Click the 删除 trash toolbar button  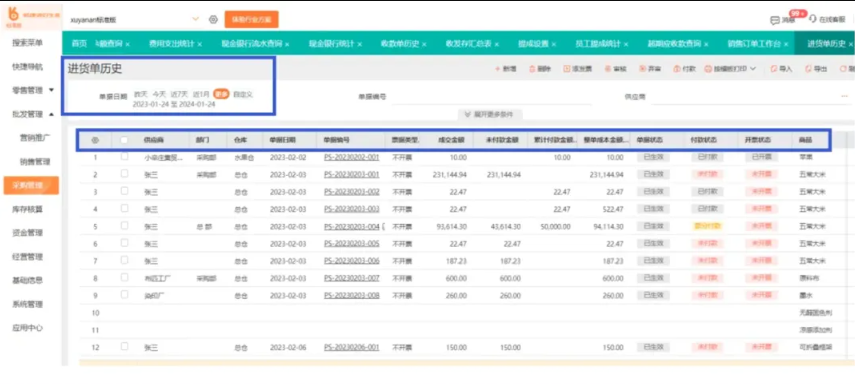(x=540, y=69)
